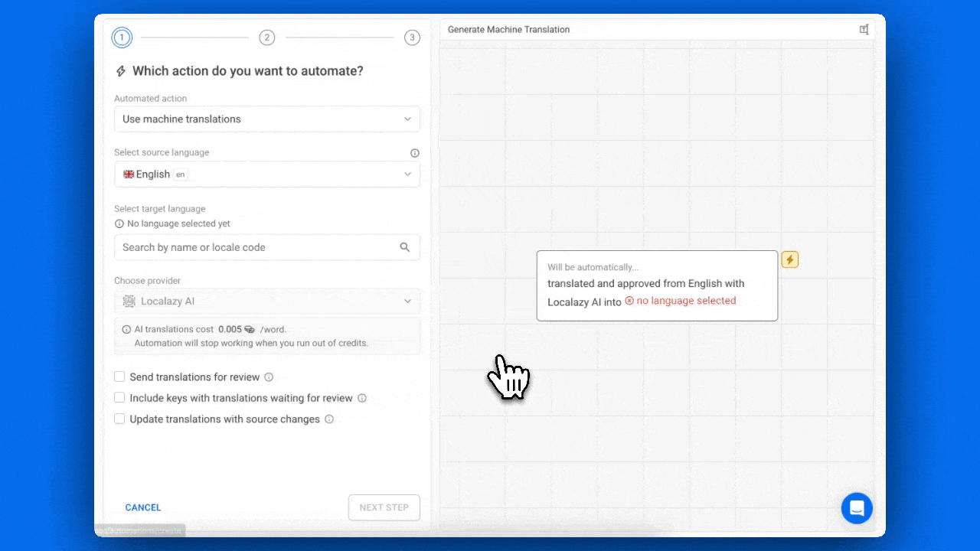The width and height of the screenshot is (980, 551).
Task: Click info icon next to Update translations option
Action: [329, 419]
